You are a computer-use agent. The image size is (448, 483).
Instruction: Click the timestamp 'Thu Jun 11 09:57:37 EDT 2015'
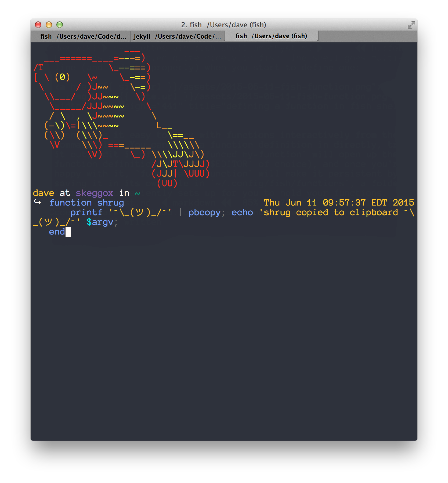coord(339,203)
